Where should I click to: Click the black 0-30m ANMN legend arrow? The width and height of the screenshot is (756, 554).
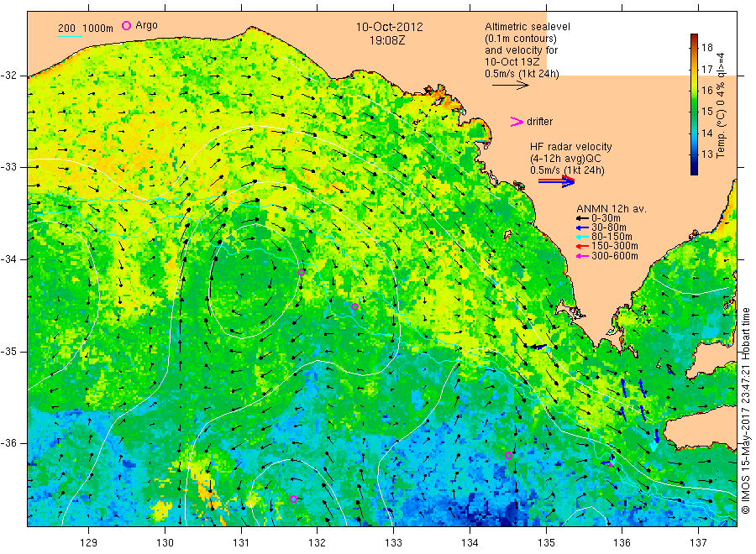point(582,218)
